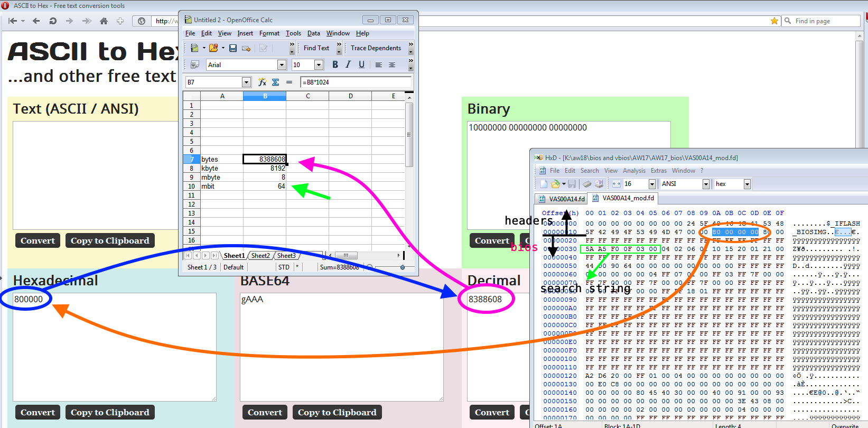
Task: Click Copy to Clipboard under the Text (ASCII) box
Action: pos(110,240)
